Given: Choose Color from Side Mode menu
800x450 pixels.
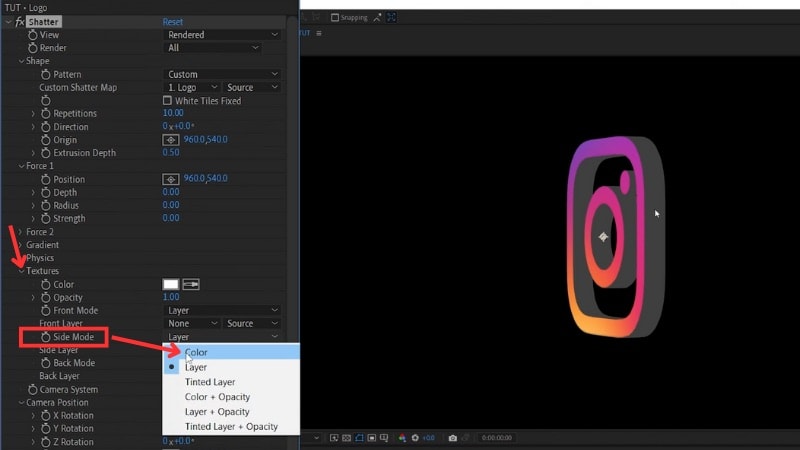Looking at the screenshot, I should tap(231, 352).
